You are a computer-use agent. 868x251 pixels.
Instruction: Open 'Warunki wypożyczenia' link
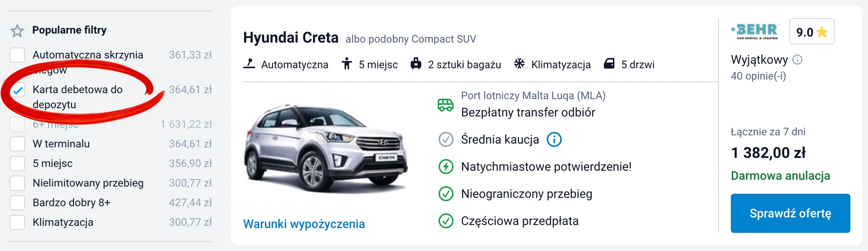click(304, 224)
